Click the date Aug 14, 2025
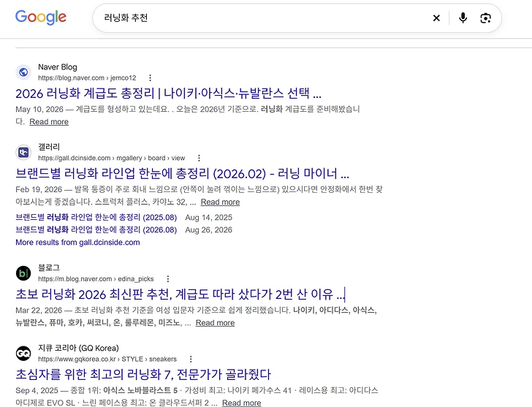This screenshot has width=532, height=407. pos(209,218)
